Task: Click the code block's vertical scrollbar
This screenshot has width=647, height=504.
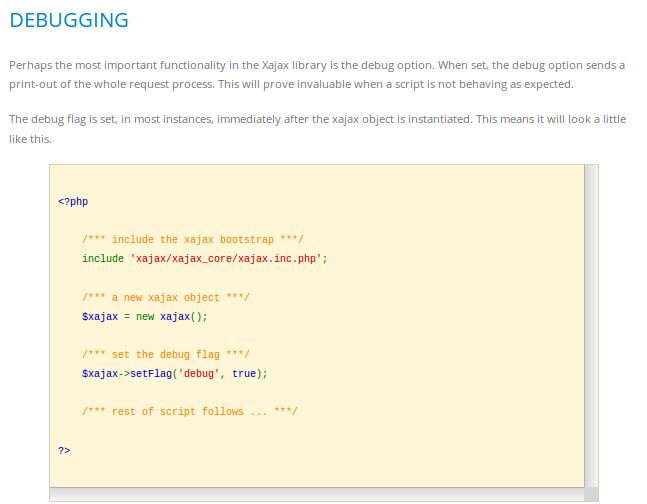Action: click(x=591, y=326)
